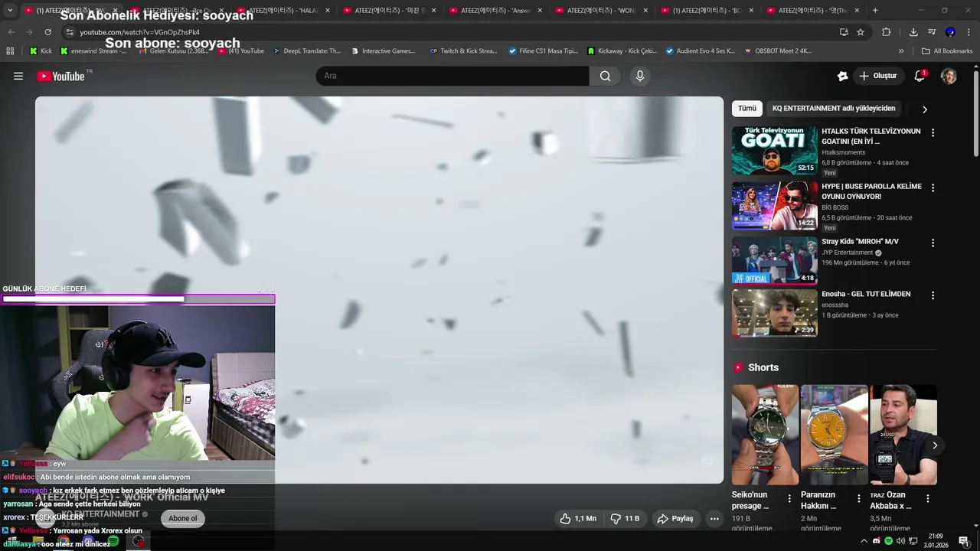
Task: Switch to ATEEZ 'WONDERLAND' browser tab
Action: pyautogui.click(x=600, y=10)
